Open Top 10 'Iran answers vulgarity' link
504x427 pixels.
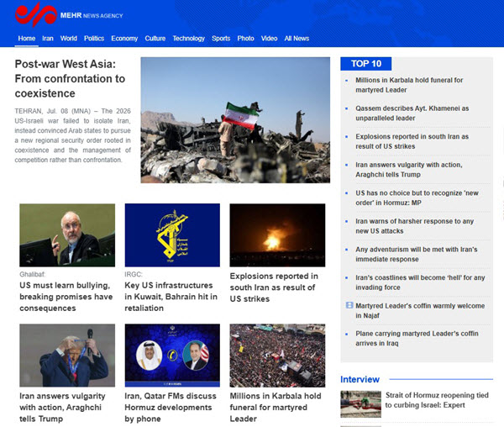click(x=409, y=170)
